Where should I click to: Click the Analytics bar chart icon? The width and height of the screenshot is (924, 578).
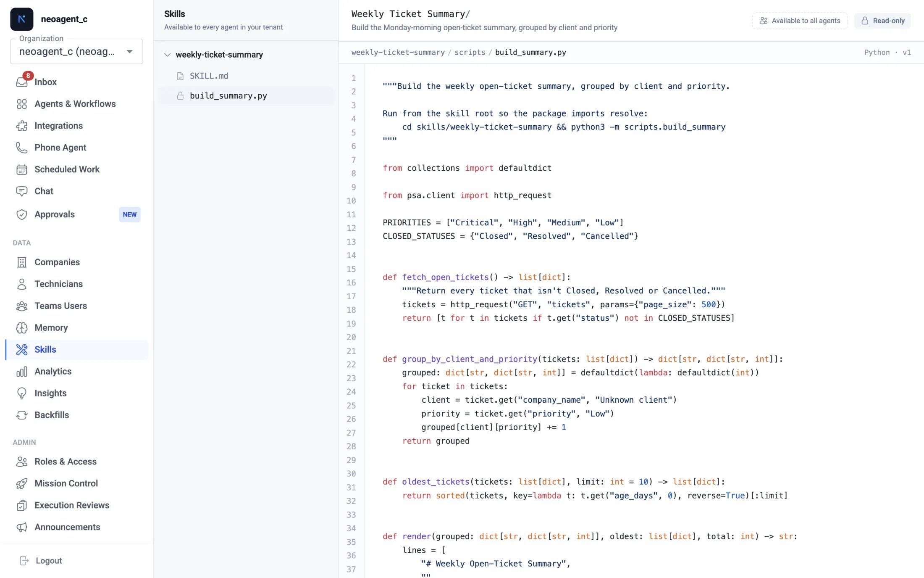(x=22, y=372)
